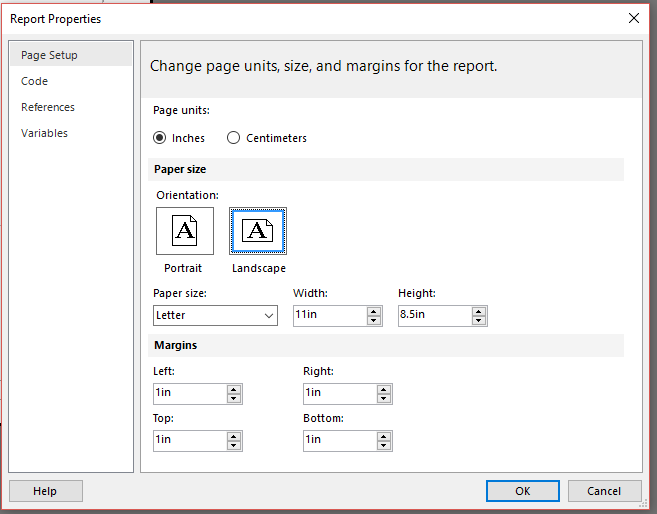Open Help for Report Properties
The image size is (657, 514).
click(45, 491)
